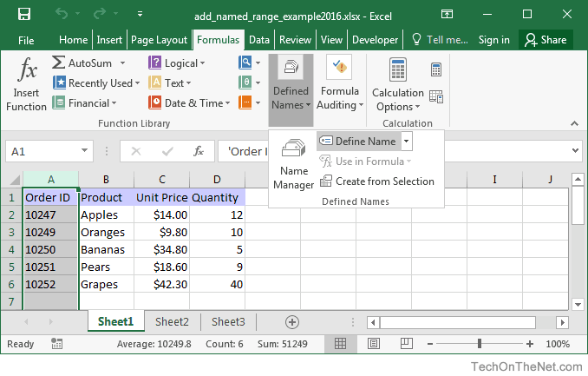
Task: Click the Calculate Sheet icon
Action: pos(436,96)
